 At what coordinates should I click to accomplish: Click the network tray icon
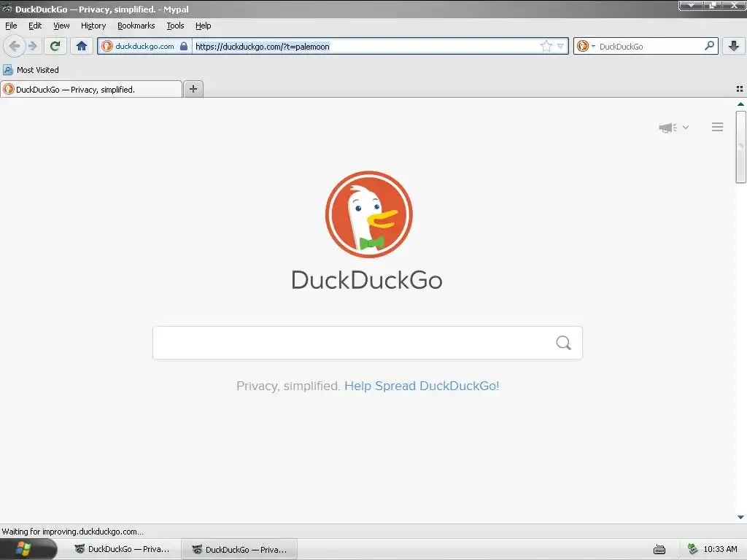(x=692, y=549)
